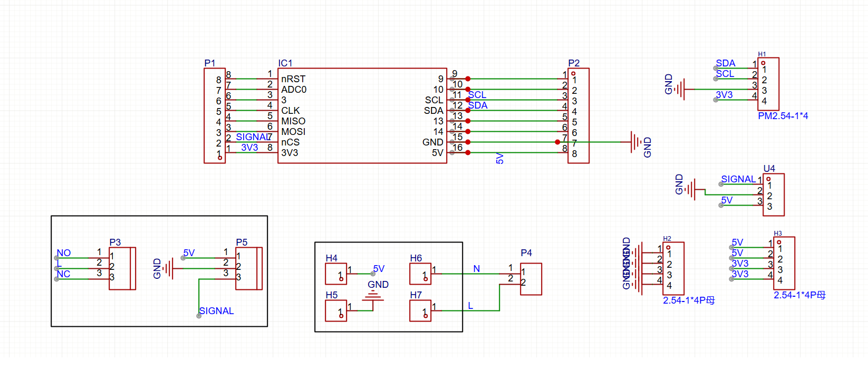Image resolution: width=868 pixels, height=389 pixels.
Task: Select the 3V3 net label at H1
Action: [724, 95]
